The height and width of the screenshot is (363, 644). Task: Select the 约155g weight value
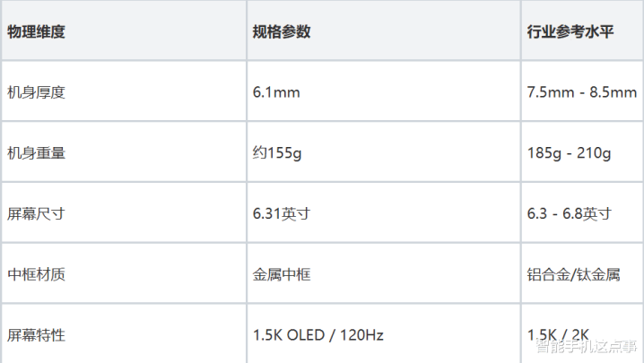coord(277,153)
